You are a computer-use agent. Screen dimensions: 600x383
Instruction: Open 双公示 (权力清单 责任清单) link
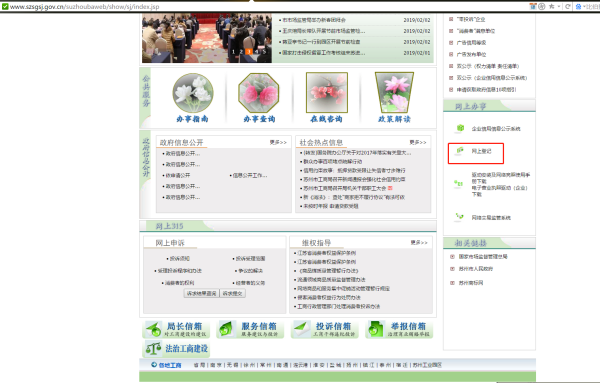click(x=488, y=66)
